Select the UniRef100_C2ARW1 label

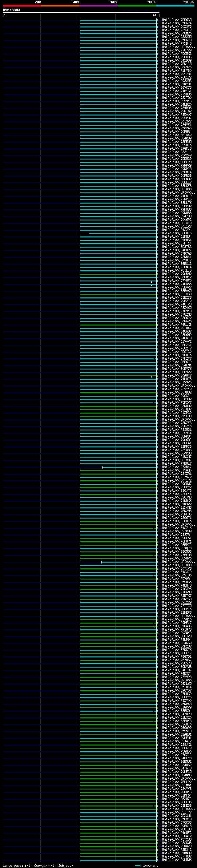tap(177, 735)
